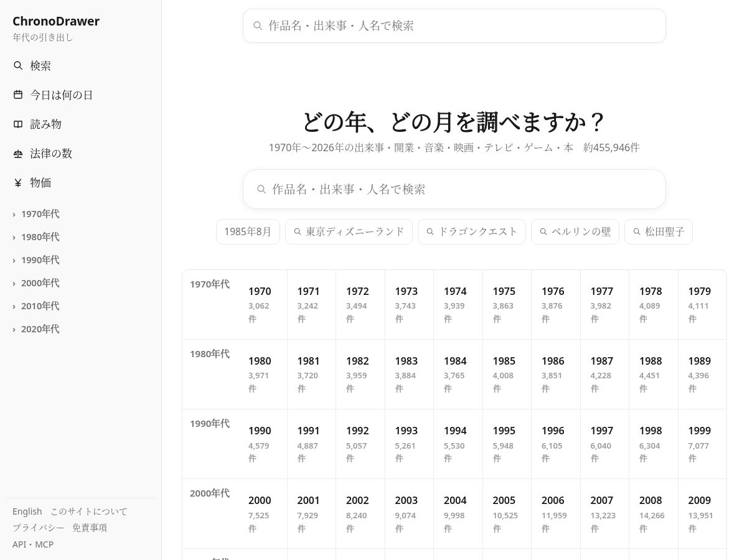Click the 1980年代 row label in table

coord(210,354)
